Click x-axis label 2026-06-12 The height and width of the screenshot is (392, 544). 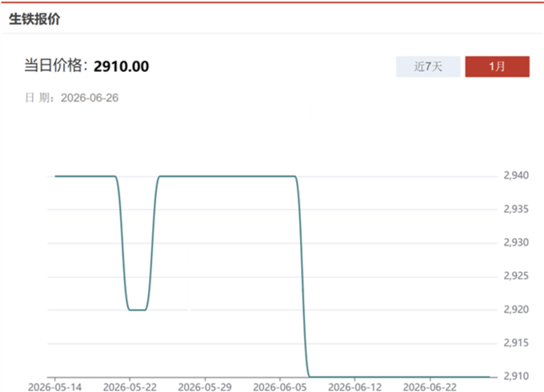354,386
